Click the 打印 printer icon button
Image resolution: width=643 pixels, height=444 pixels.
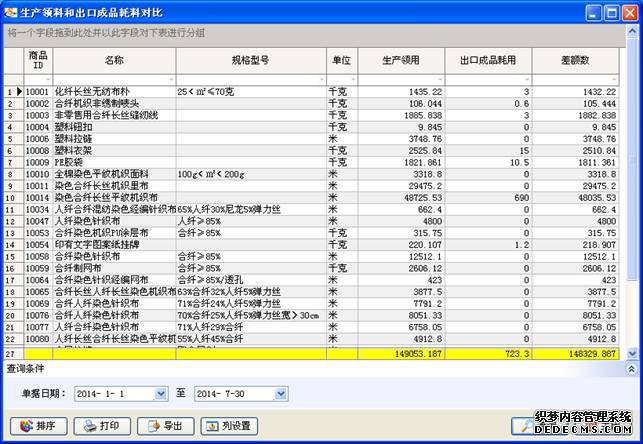point(102,426)
